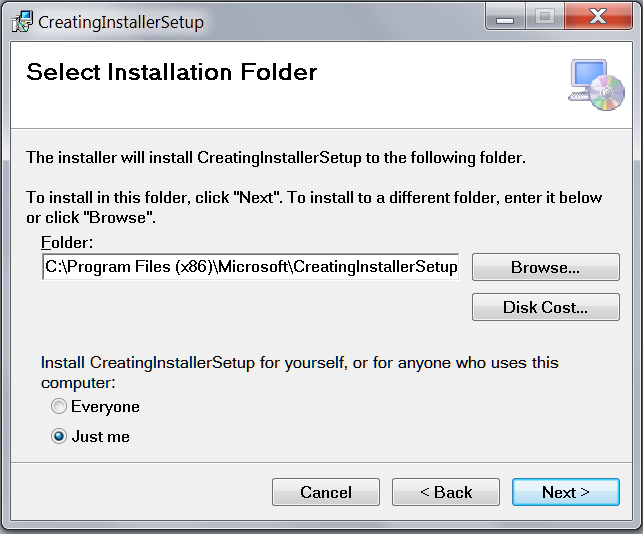Click the Just me label text
The image size is (643, 534).
100,437
